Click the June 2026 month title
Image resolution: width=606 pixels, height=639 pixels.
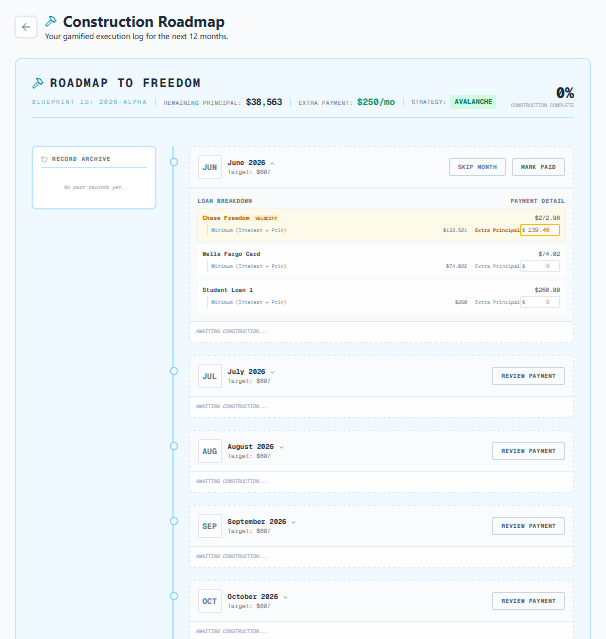click(x=246, y=163)
